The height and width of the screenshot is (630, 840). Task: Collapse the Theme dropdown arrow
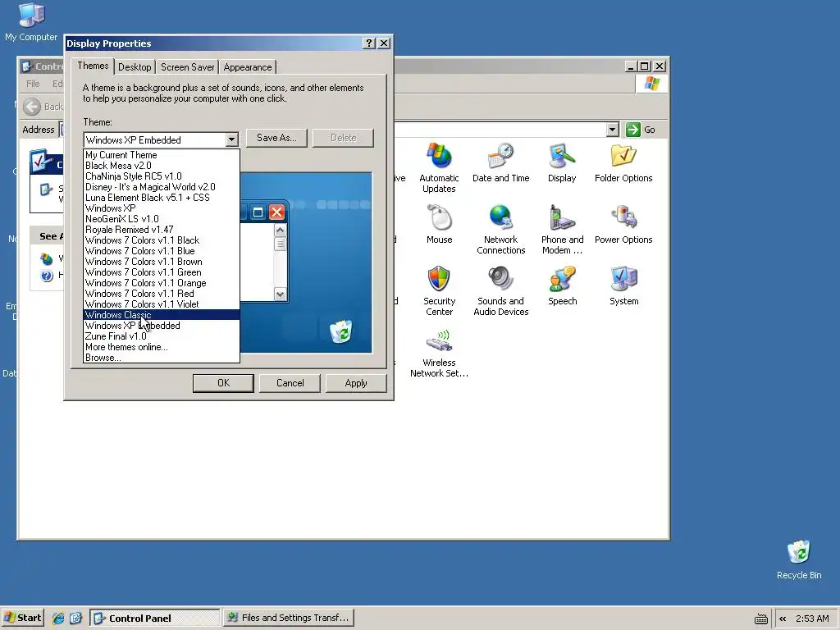[231, 139]
